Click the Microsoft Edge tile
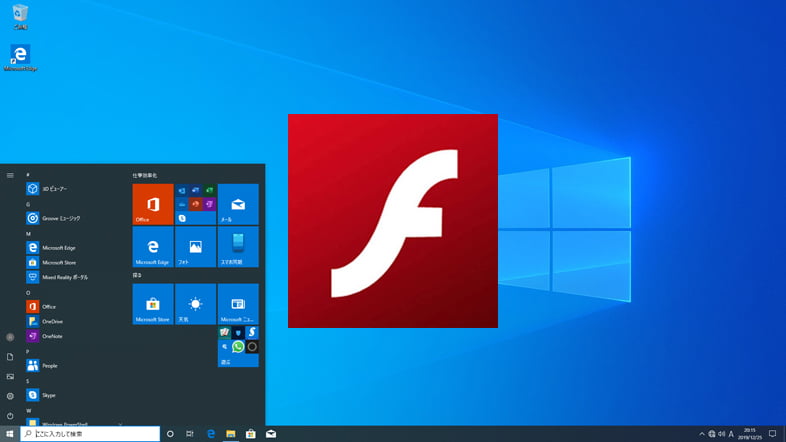 click(153, 247)
